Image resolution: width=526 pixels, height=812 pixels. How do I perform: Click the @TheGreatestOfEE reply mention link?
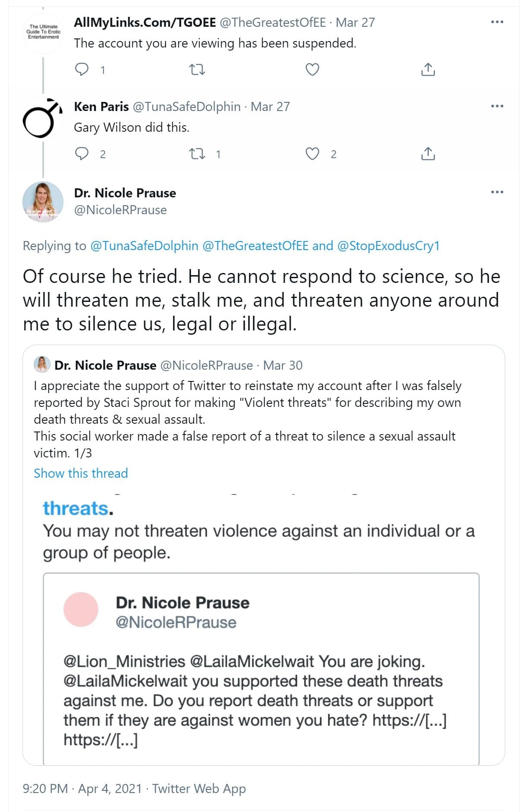click(x=255, y=246)
